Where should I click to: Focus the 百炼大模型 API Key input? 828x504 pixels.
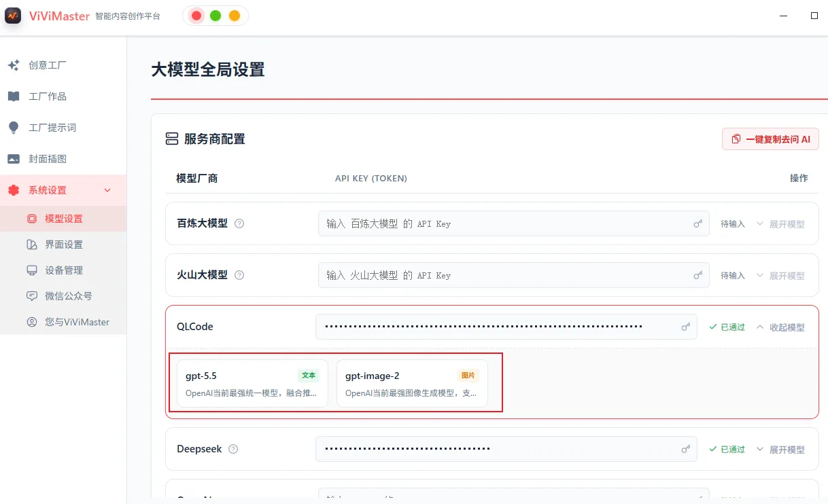point(513,223)
